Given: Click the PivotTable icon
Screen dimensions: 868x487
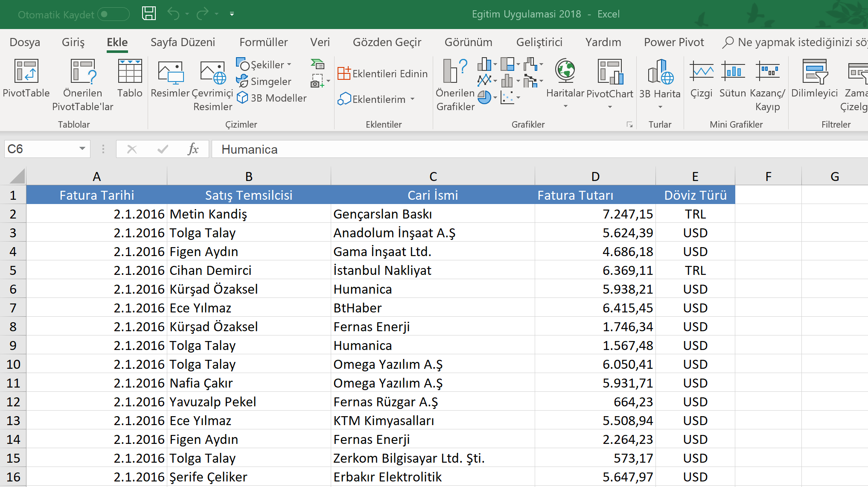Looking at the screenshot, I should click(26, 71).
